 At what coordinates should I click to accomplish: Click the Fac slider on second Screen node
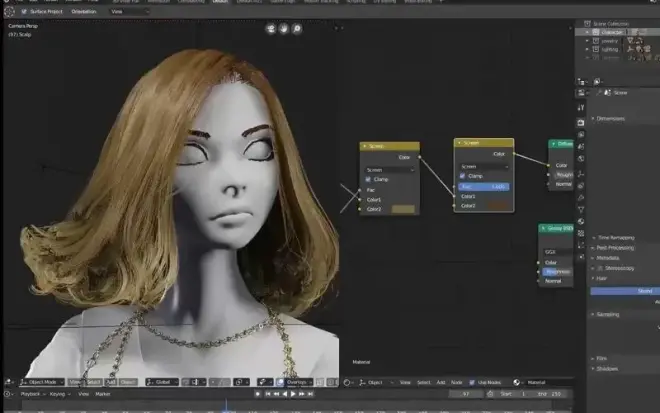pos(484,186)
